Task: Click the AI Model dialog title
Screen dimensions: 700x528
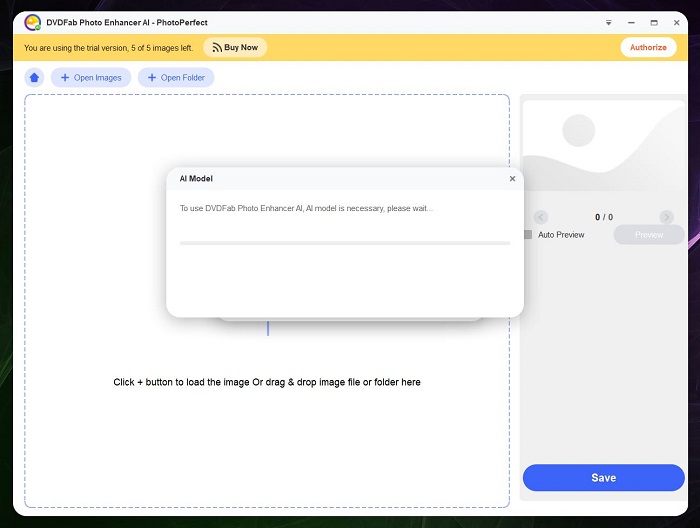Action: 196,179
